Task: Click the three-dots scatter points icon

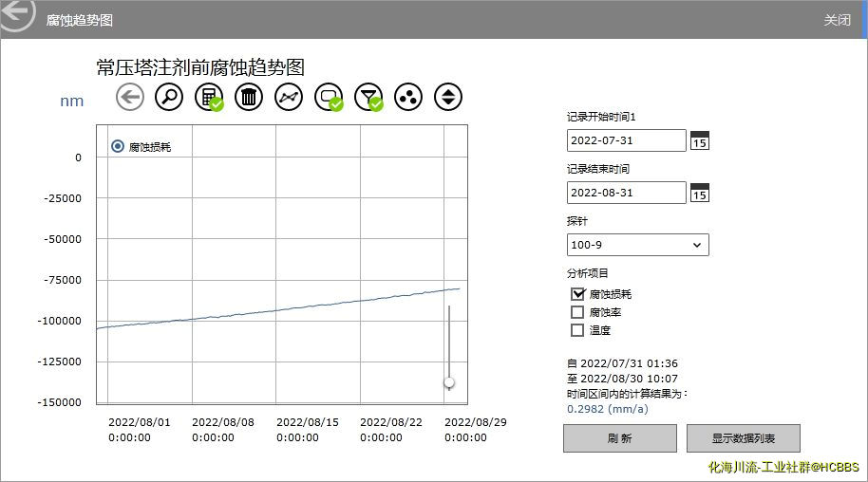Action: coord(408,97)
